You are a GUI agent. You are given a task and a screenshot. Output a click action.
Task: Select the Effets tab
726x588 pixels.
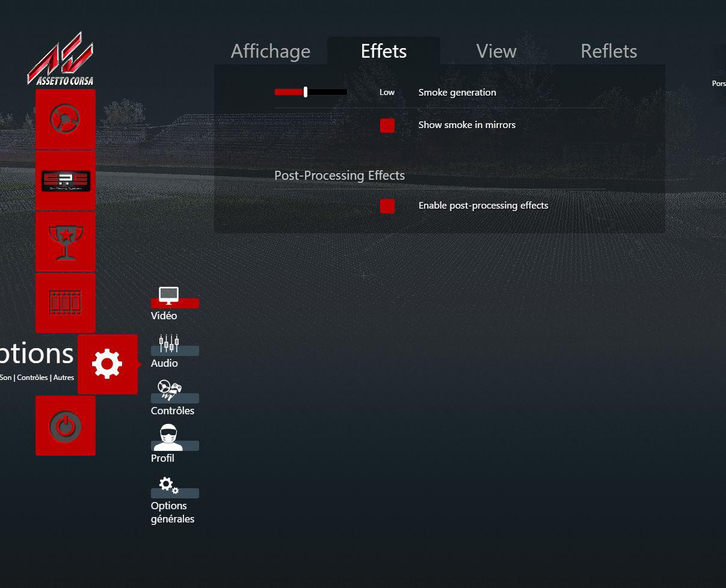click(384, 51)
